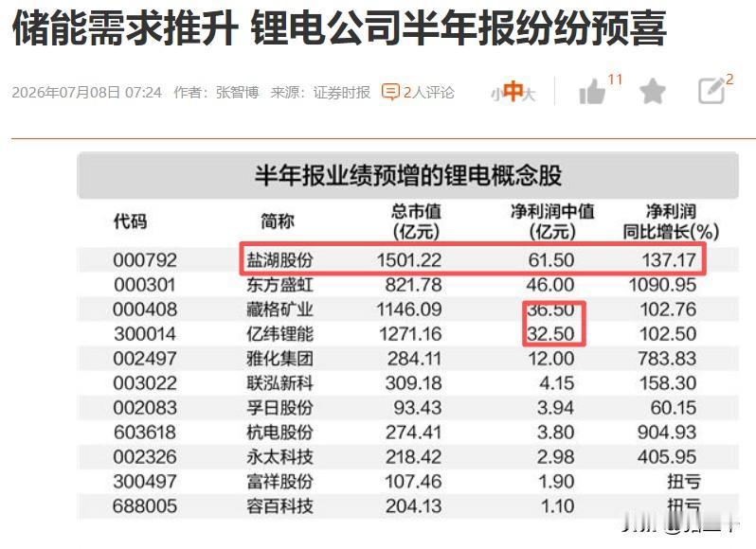Click stock name 永太科技
The height and width of the screenshot is (549, 756).
(279, 457)
